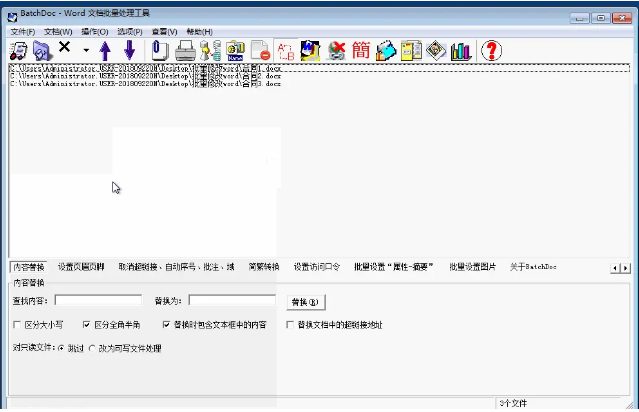Screen dimensions: 639x412
Task: Switch to the 批量设置图片 tab
Action: click(472, 267)
